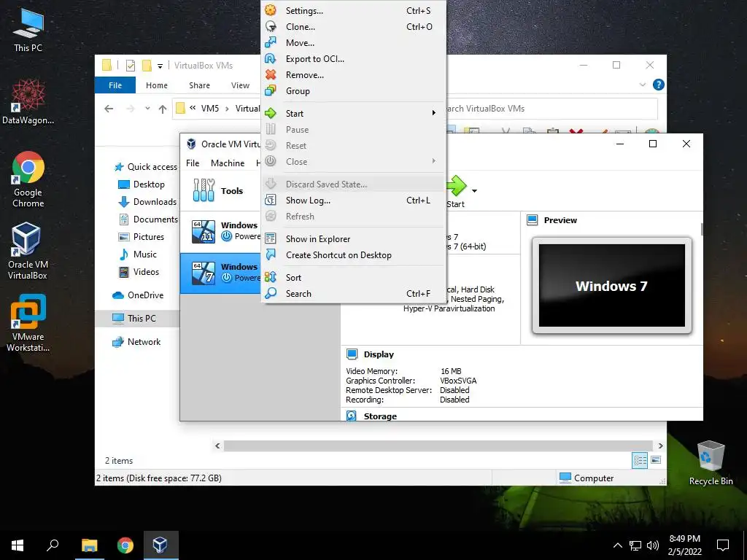
Task: Switch Explorer to large icons view
Action: [656, 460]
